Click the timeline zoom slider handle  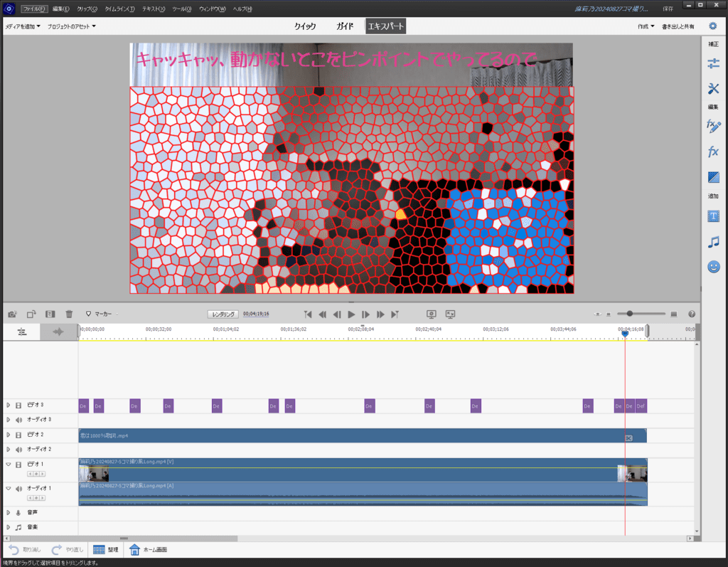(629, 314)
